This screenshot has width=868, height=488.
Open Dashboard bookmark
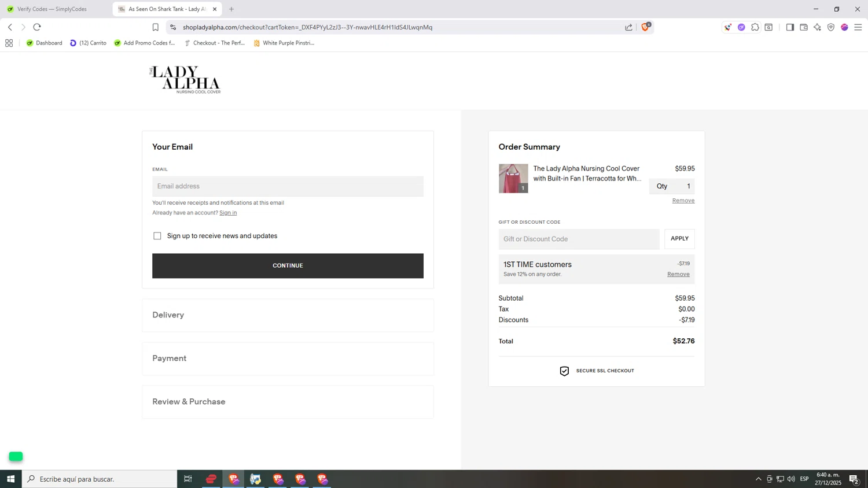45,43
